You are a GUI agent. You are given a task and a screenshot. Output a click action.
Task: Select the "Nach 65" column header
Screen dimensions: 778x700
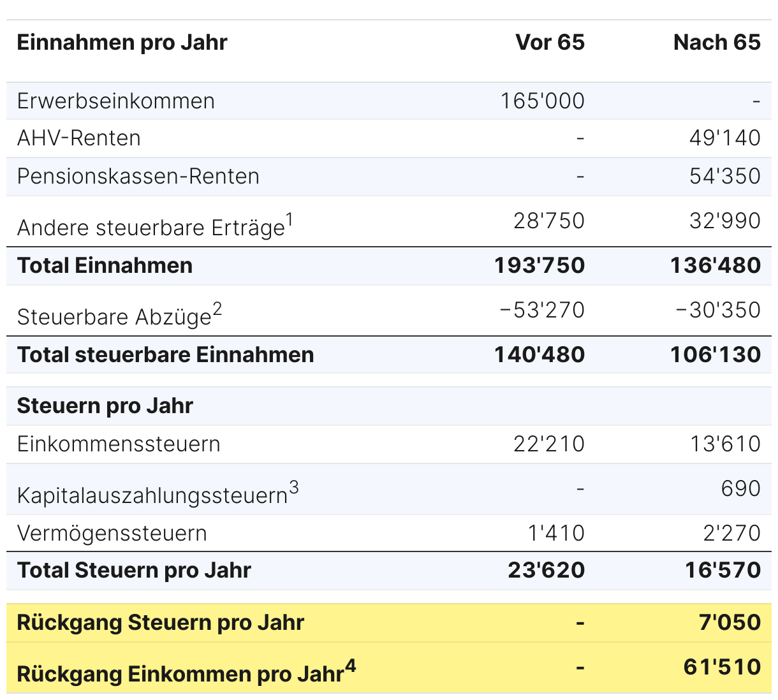(x=717, y=42)
